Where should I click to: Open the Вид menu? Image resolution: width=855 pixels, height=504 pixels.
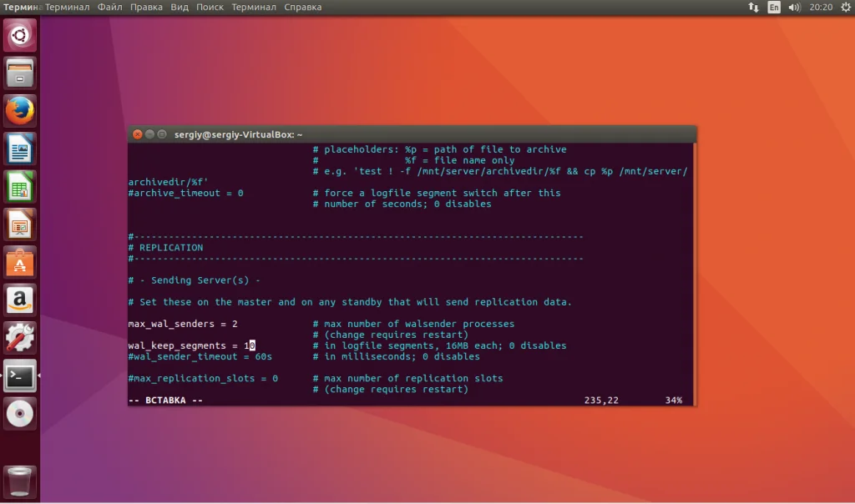tap(180, 7)
